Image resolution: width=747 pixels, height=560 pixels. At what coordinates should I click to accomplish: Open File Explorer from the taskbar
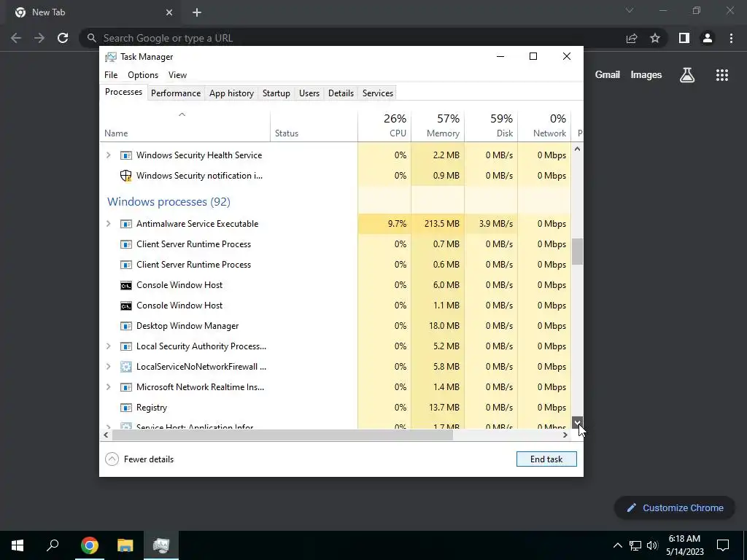125,545
